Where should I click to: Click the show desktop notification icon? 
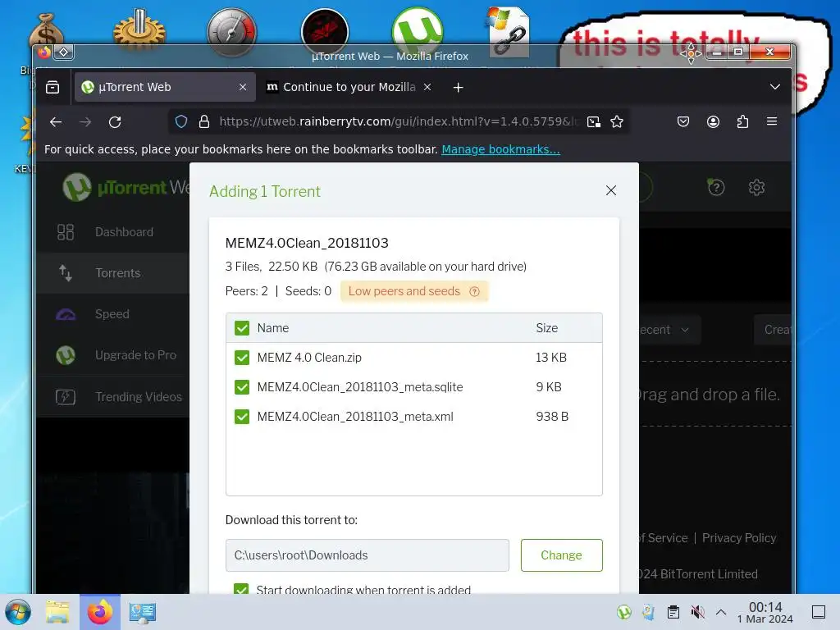[819, 612]
